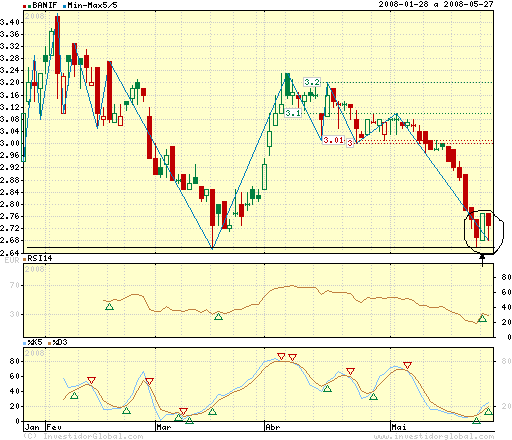Click the Jan month label

click(x=32, y=427)
